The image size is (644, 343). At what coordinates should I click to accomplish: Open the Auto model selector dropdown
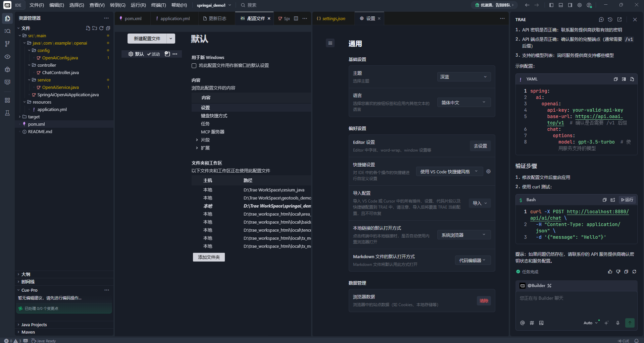[591, 323]
